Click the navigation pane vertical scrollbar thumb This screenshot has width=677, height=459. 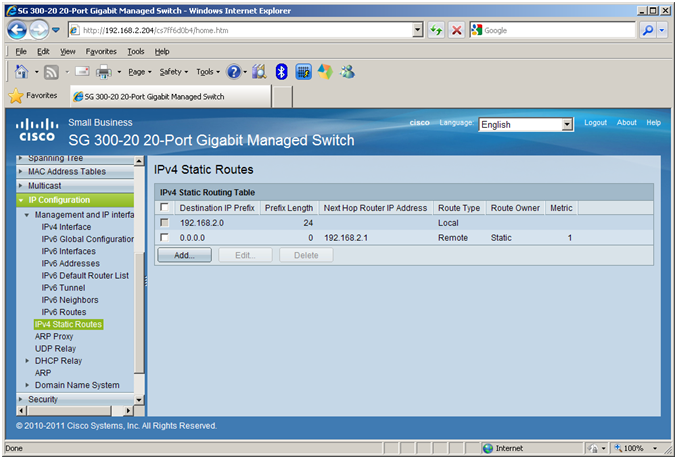click(x=139, y=313)
